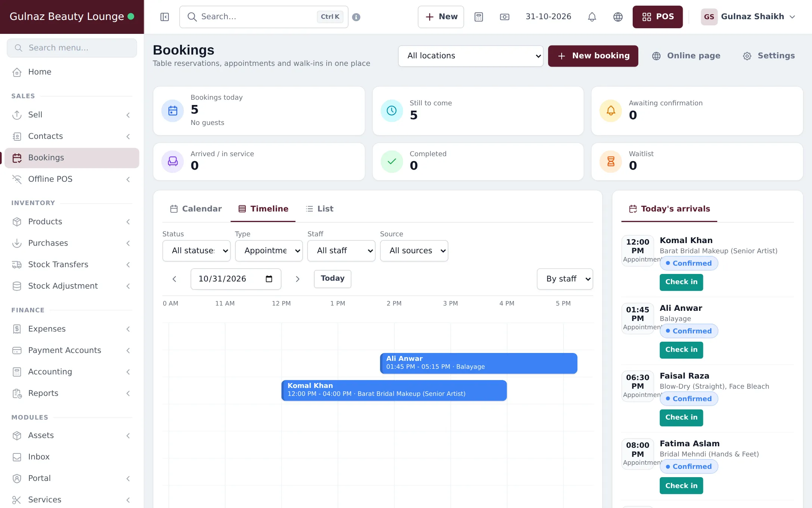Toggle the sidebar collapse icon
The width and height of the screenshot is (812, 508).
(165, 17)
